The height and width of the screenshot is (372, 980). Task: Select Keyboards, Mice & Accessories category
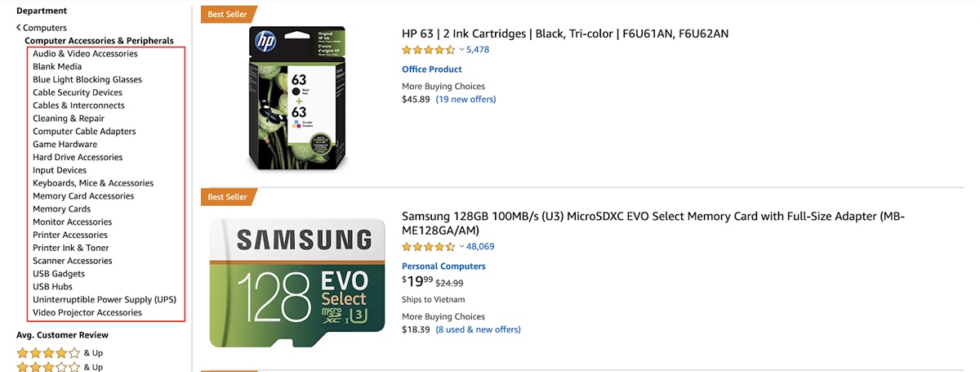coord(93,183)
